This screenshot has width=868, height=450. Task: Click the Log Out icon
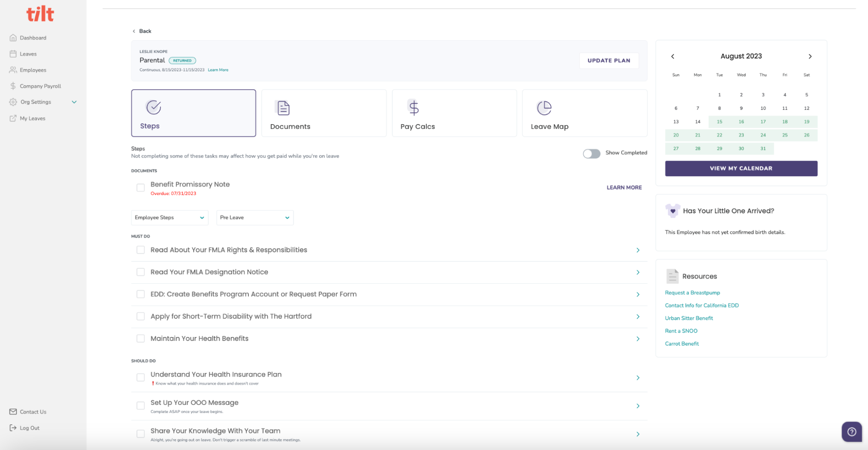coord(13,428)
